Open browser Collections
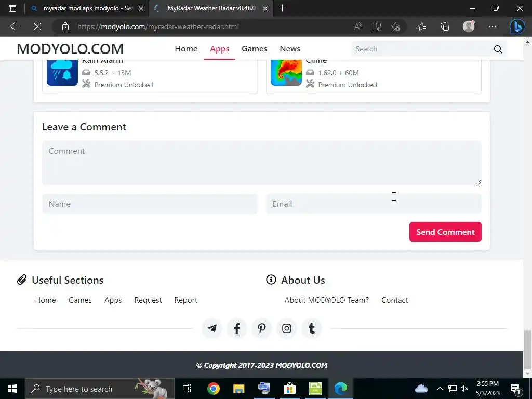The image size is (532, 399). coord(445,26)
